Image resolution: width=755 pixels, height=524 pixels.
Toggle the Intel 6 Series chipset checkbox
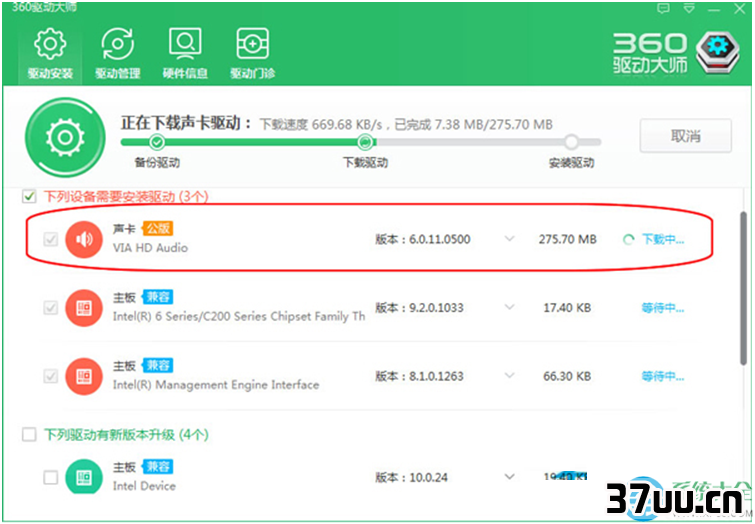click(51, 307)
